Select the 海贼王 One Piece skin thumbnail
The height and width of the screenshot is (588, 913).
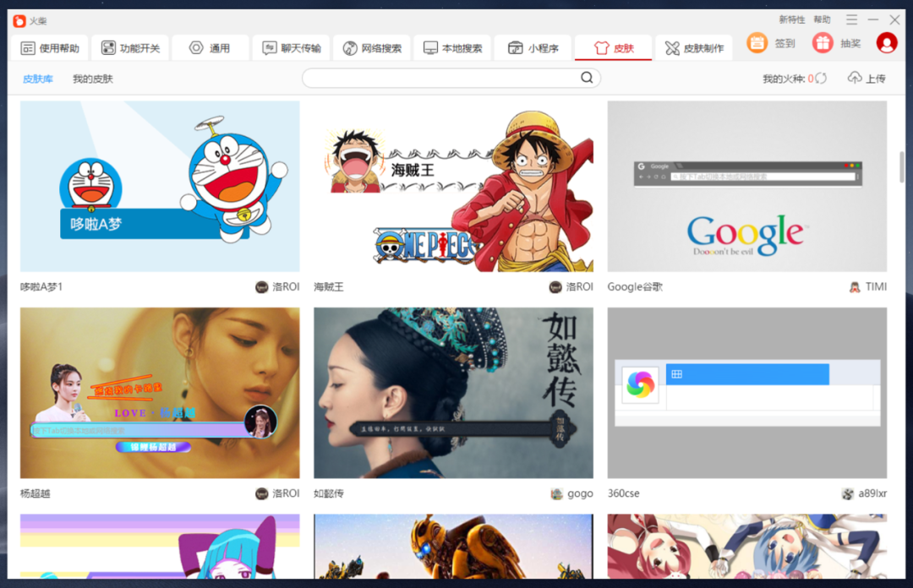coord(454,187)
